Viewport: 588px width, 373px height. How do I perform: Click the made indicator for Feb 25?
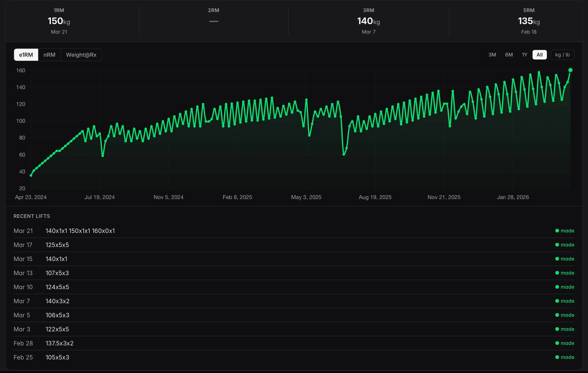pyautogui.click(x=564, y=357)
